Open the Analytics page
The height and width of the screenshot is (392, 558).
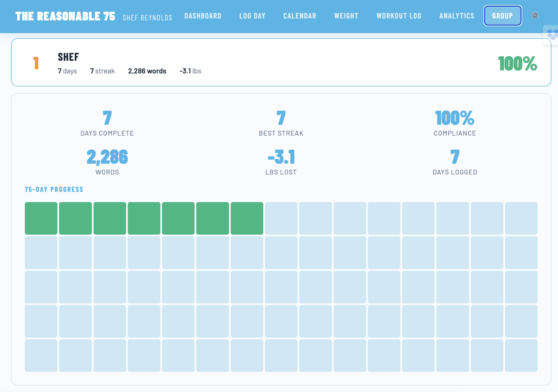click(456, 16)
